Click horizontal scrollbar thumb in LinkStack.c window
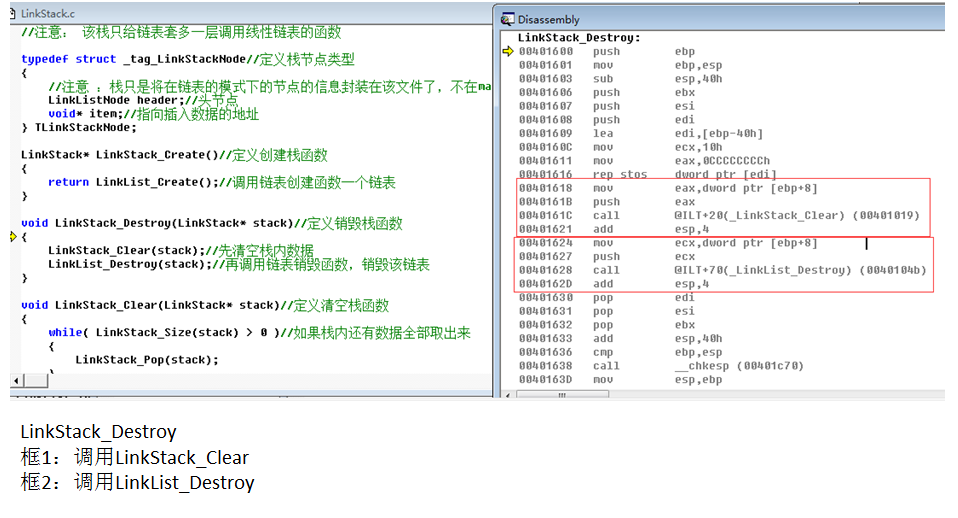The image size is (958, 518). [x=35, y=381]
